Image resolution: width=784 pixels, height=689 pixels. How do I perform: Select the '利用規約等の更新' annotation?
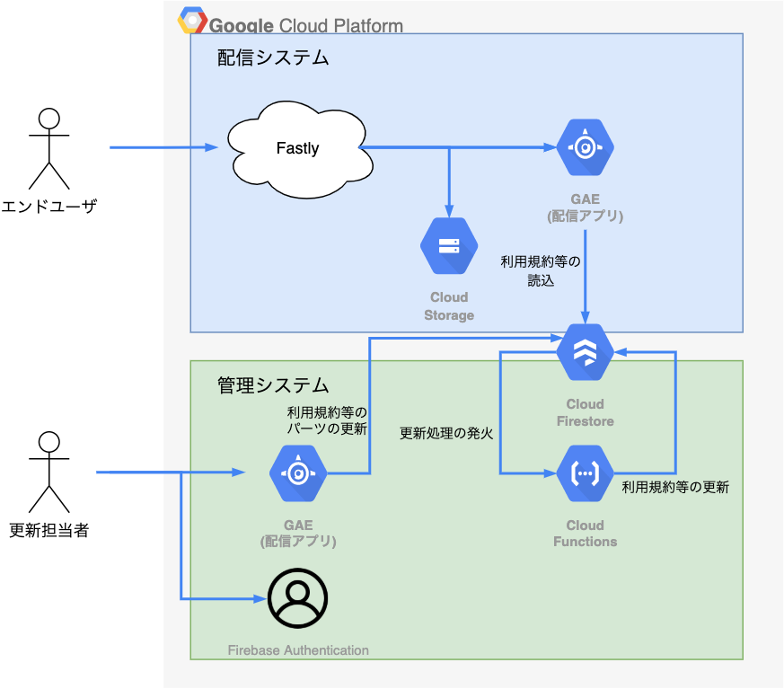tap(675, 487)
